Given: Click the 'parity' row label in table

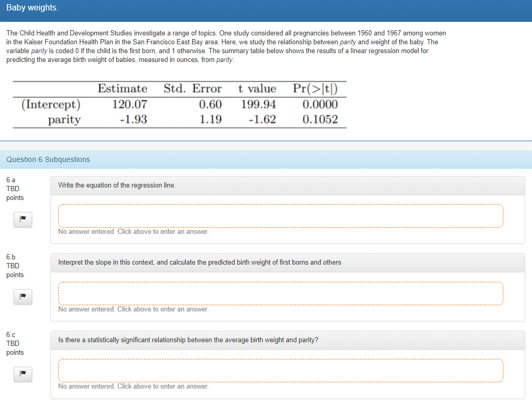Looking at the screenshot, I should pos(64,120).
